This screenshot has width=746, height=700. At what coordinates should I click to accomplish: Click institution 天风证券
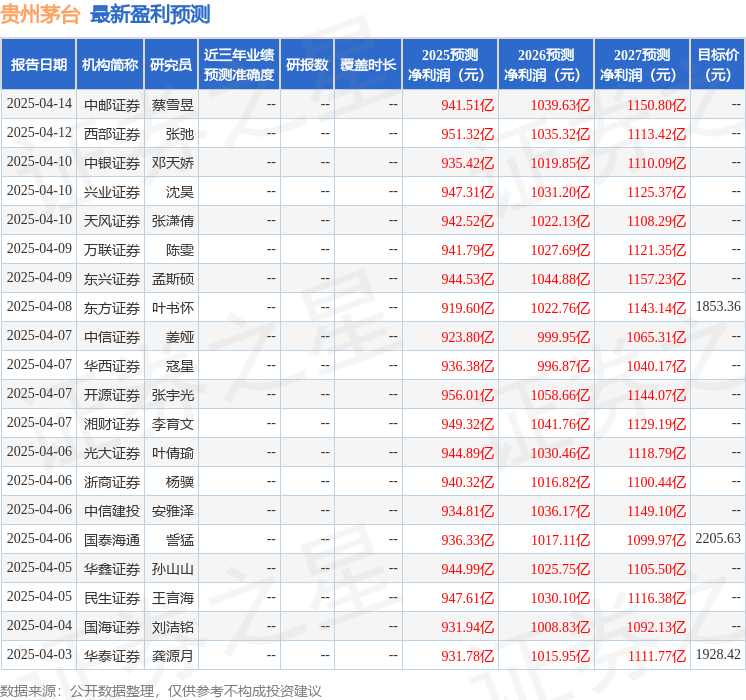coord(112,221)
